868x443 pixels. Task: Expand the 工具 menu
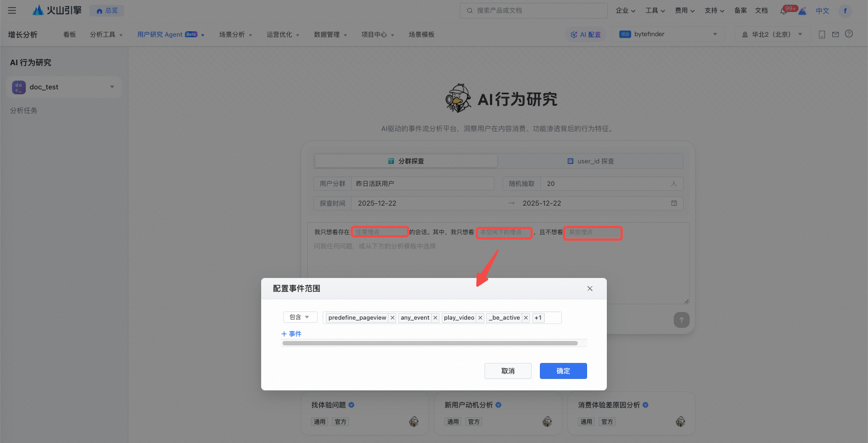(x=655, y=10)
